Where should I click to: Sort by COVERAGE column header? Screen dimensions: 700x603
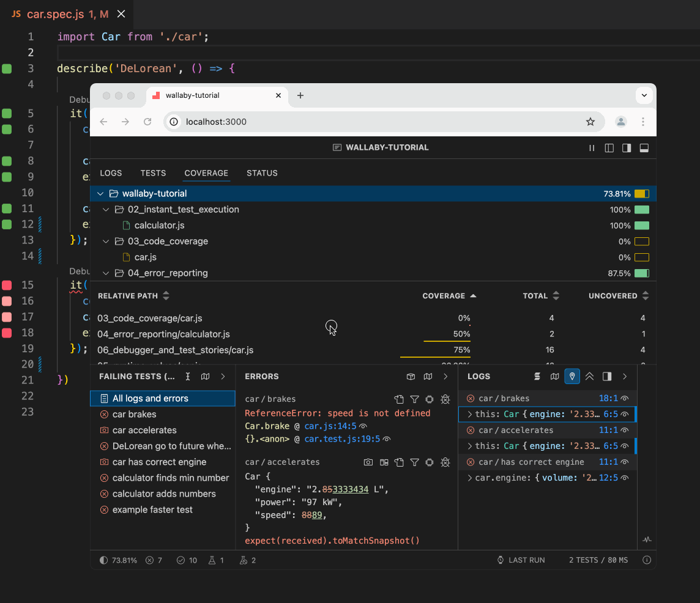point(449,295)
